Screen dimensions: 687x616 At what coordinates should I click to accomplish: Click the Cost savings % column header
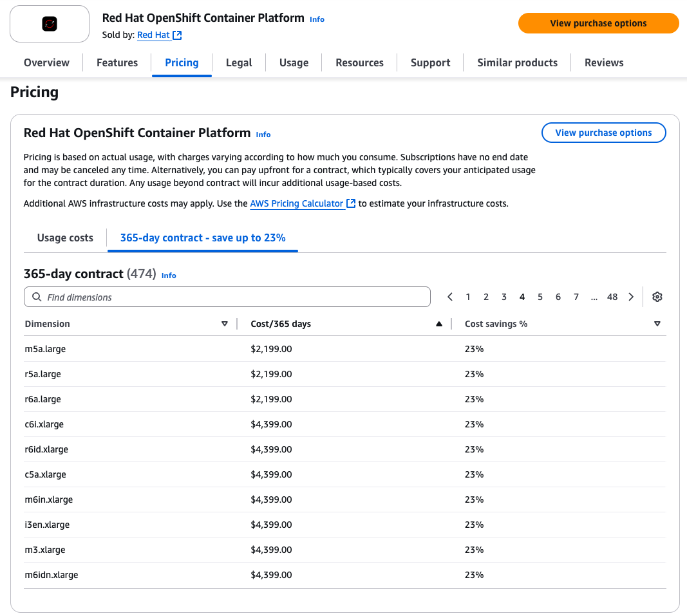tap(496, 324)
